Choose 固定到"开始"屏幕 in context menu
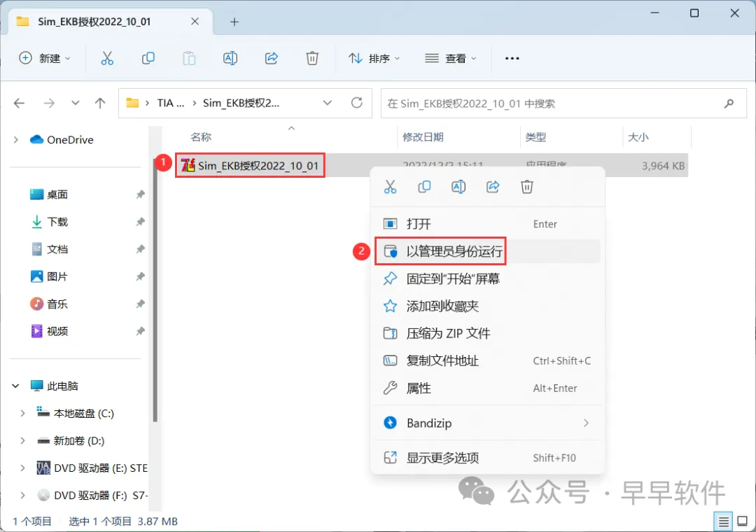 coord(487,279)
